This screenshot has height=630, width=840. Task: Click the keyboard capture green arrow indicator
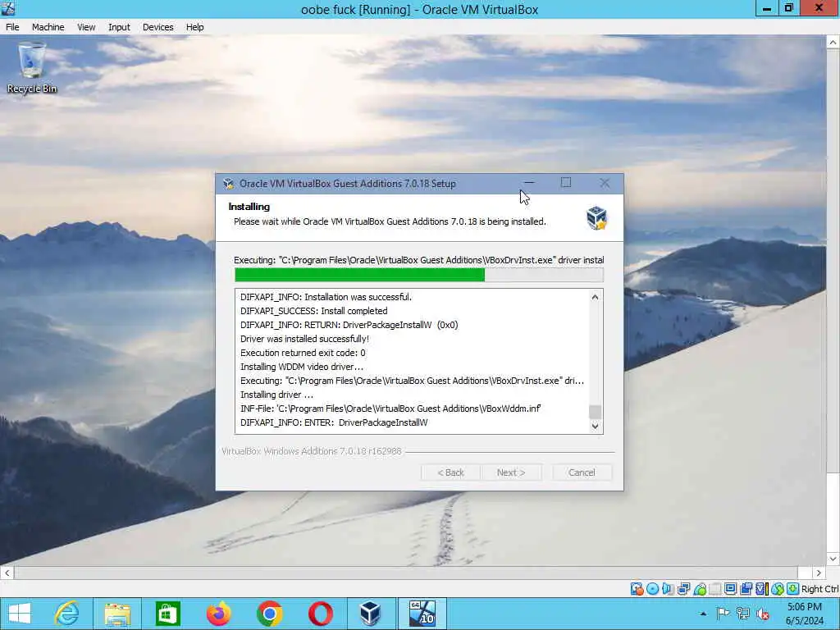(793, 589)
